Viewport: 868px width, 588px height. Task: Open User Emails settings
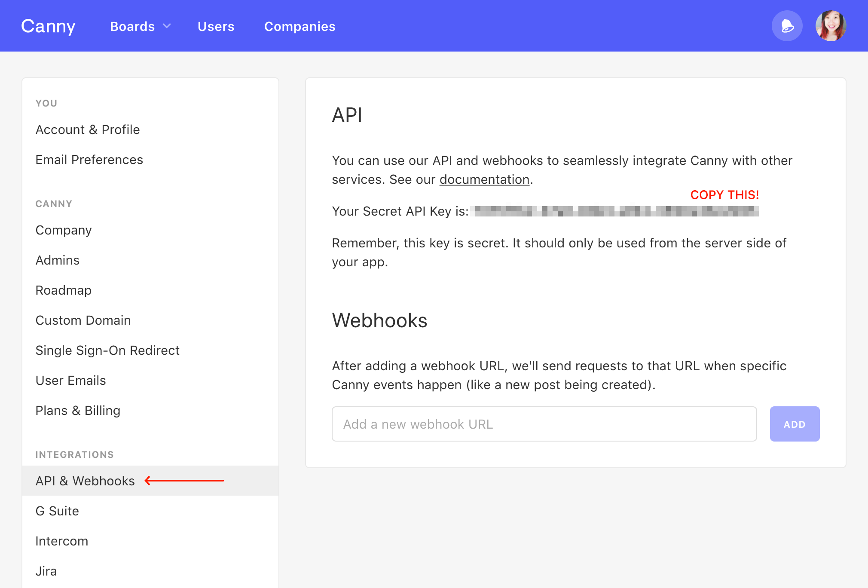click(71, 380)
